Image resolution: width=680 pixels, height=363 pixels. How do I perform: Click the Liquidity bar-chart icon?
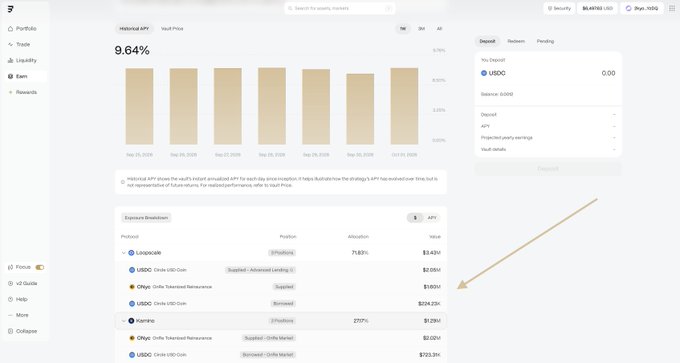pyautogui.click(x=10, y=60)
